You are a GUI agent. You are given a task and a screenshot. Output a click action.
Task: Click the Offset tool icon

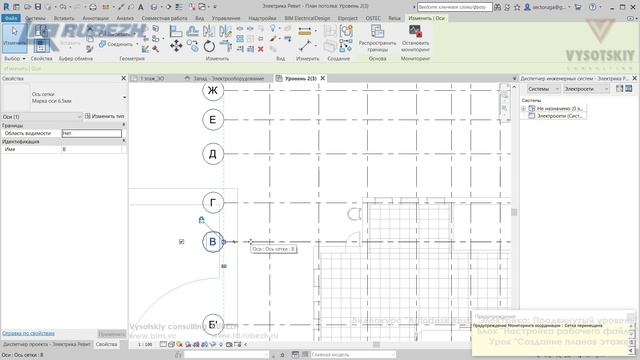pyautogui.click(x=192, y=31)
